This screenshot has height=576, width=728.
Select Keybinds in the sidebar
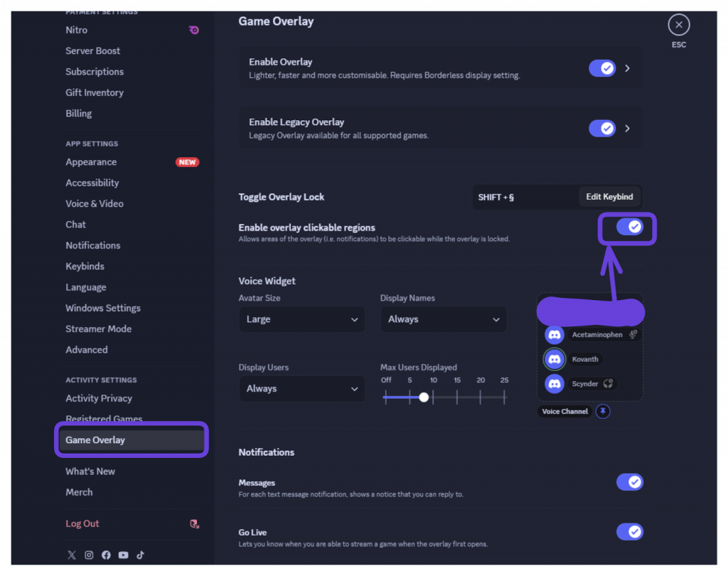(85, 266)
